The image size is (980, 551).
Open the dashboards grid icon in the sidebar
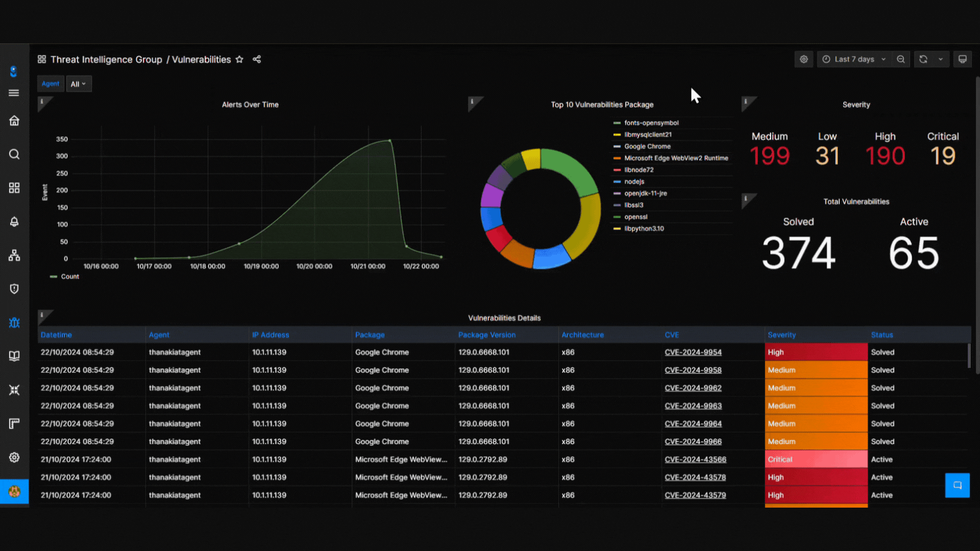[x=14, y=188]
